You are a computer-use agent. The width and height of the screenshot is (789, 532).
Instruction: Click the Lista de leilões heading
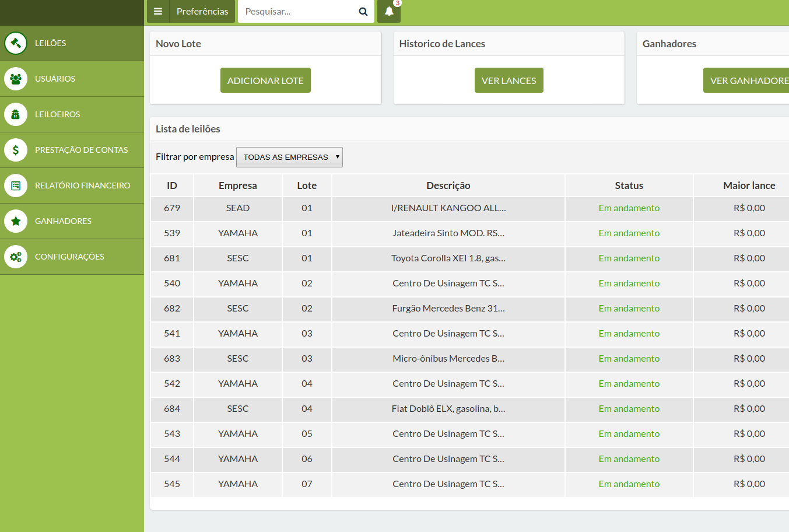coord(188,129)
